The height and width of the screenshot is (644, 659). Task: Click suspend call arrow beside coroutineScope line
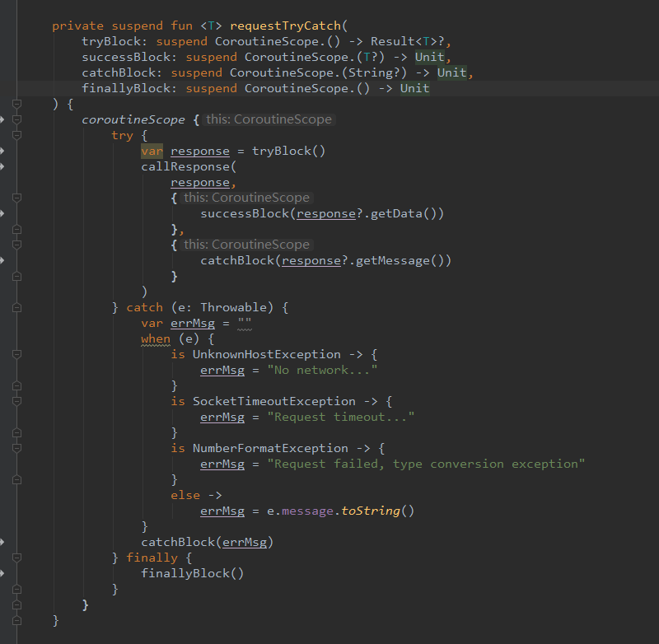pos(2,119)
